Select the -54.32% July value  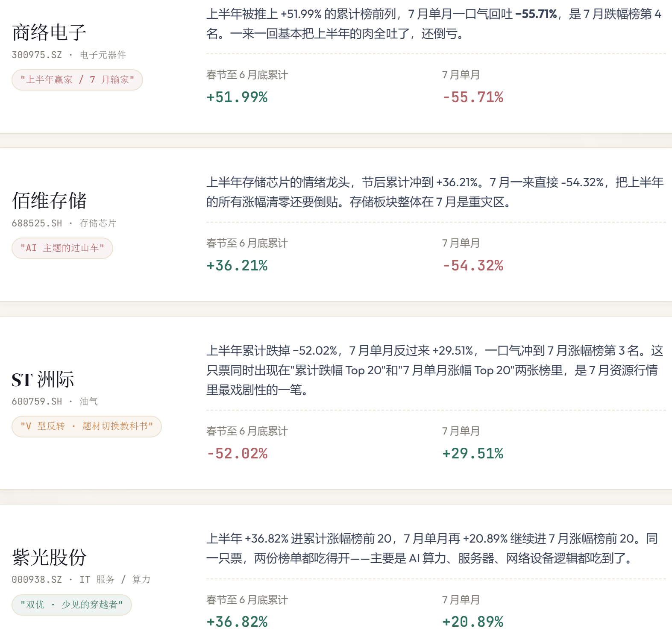click(x=473, y=265)
